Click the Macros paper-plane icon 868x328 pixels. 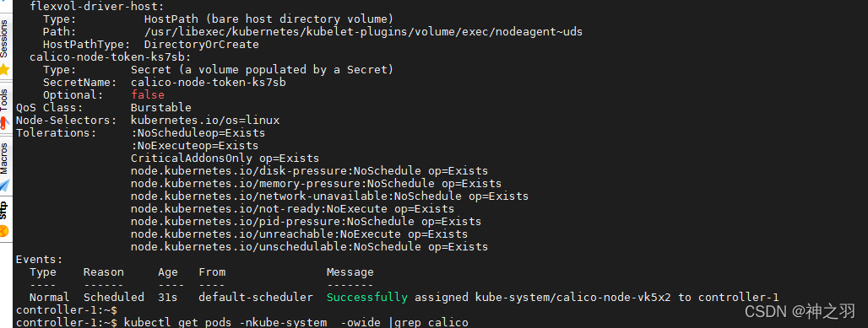click(x=4, y=186)
